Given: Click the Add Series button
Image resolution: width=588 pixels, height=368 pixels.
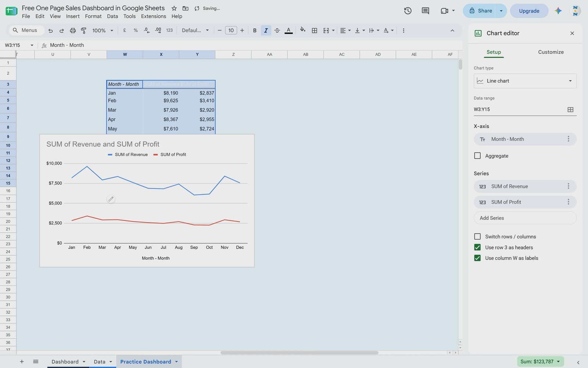Looking at the screenshot, I should [525, 218].
